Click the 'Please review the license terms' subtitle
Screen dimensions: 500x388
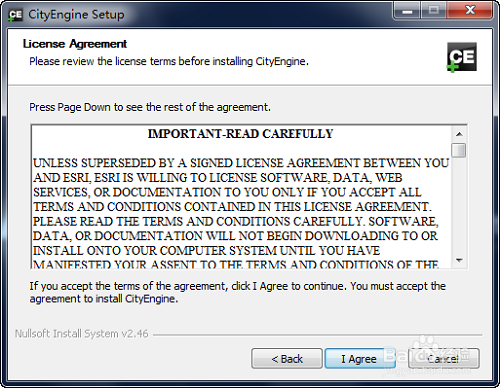coord(169,62)
